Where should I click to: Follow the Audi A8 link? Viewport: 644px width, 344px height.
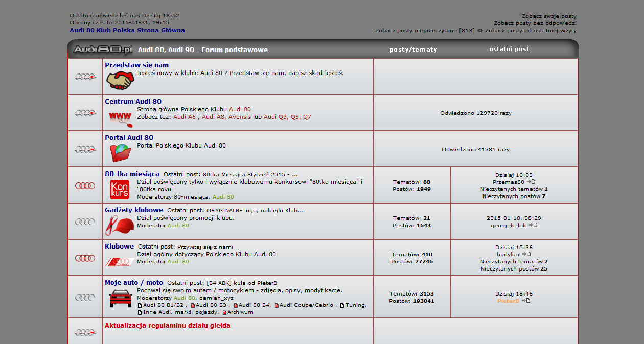click(x=213, y=117)
